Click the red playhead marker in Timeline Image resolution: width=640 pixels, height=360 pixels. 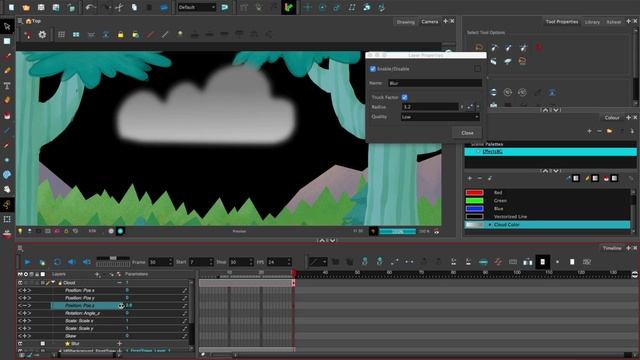tap(293, 273)
